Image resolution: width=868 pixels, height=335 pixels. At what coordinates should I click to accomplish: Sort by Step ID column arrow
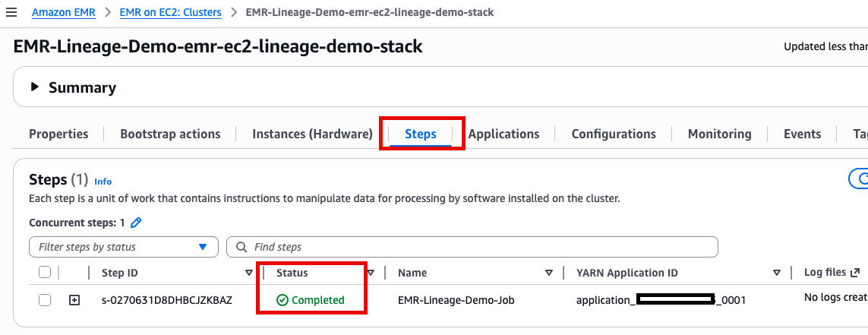(x=248, y=273)
